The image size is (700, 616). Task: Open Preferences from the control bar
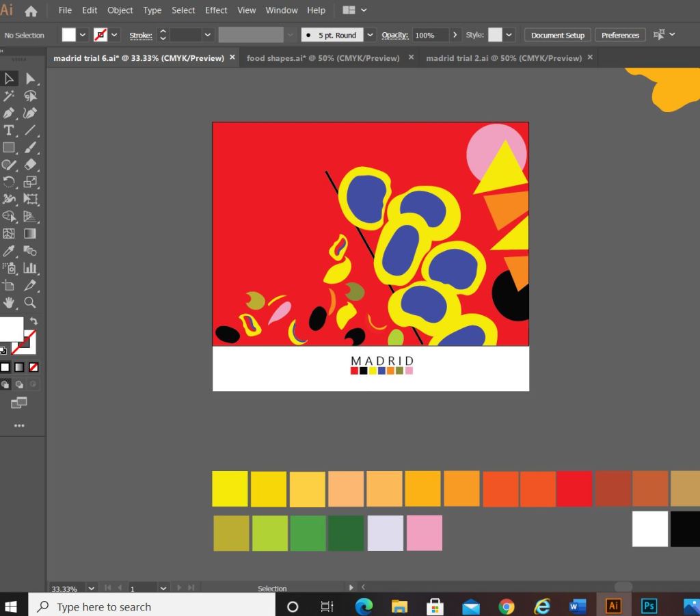[620, 35]
